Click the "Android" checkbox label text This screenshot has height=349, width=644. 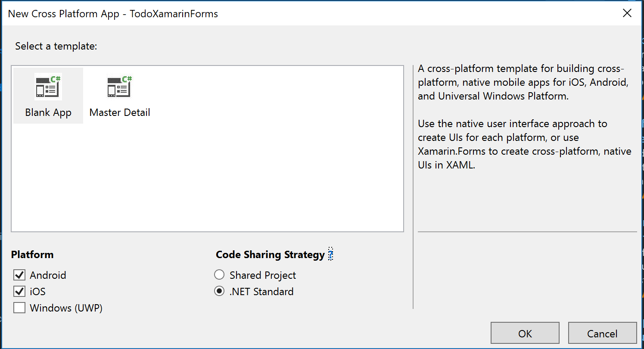pos(48,275)
